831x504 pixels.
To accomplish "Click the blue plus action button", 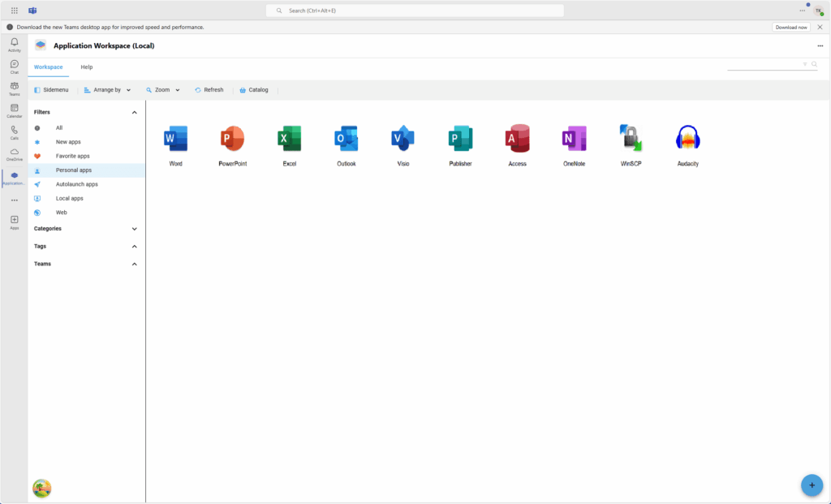I will (x=812, y=485).
